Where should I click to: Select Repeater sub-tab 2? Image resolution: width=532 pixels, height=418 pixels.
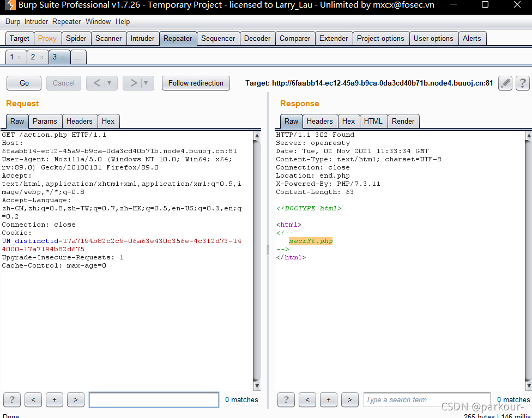point(33,57)
